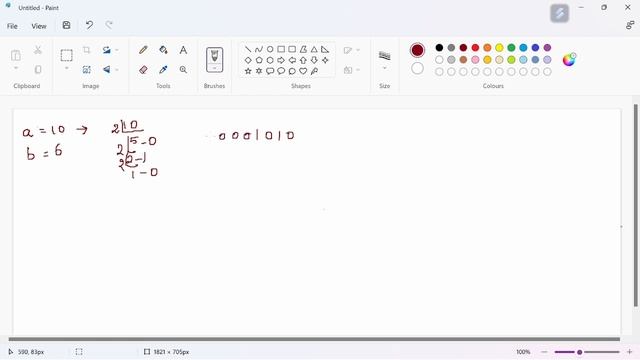
Task: Pick the Triangle shape
Action: (314, 49)
